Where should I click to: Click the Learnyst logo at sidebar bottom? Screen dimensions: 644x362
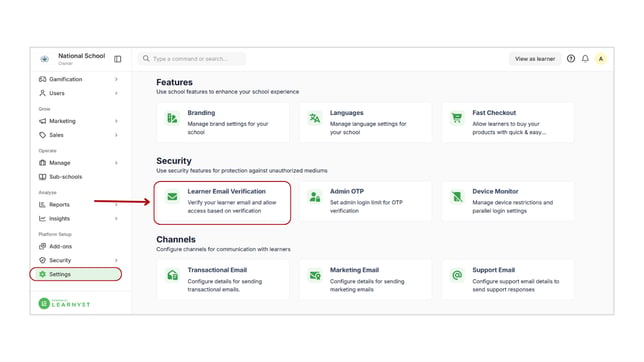(x=64, y=304)
